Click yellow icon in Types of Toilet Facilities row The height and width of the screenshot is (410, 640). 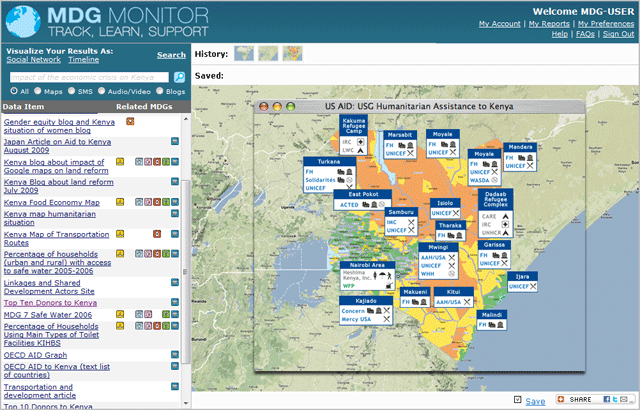pos(120,326)
